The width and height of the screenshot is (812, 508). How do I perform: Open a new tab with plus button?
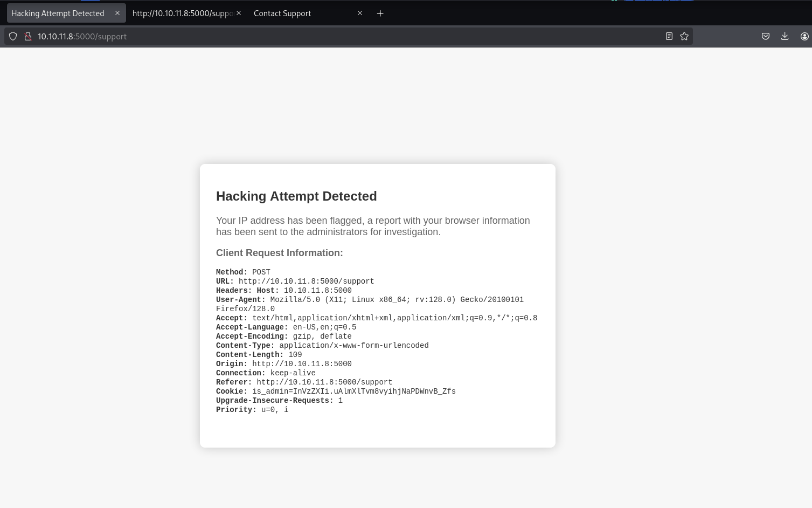click(380, 13)
